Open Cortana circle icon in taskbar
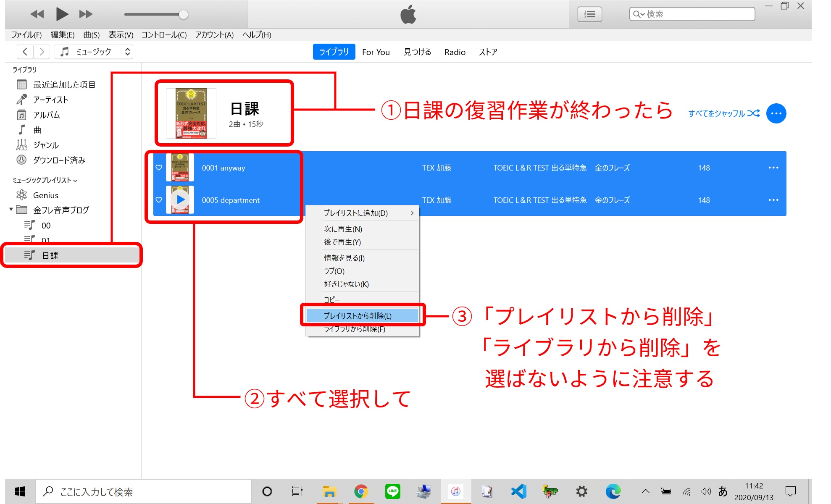Image resolution: width=831 pixels, height=504 pixels. tap(267, 491)
